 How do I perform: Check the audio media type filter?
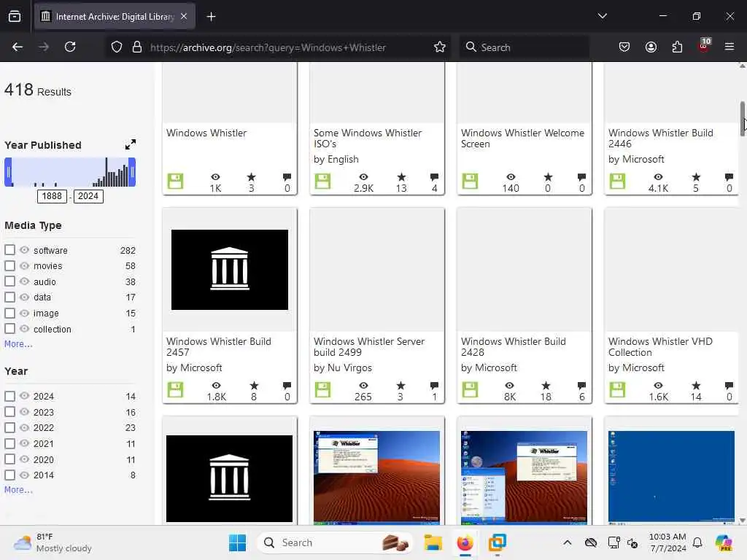pos(9,281)
